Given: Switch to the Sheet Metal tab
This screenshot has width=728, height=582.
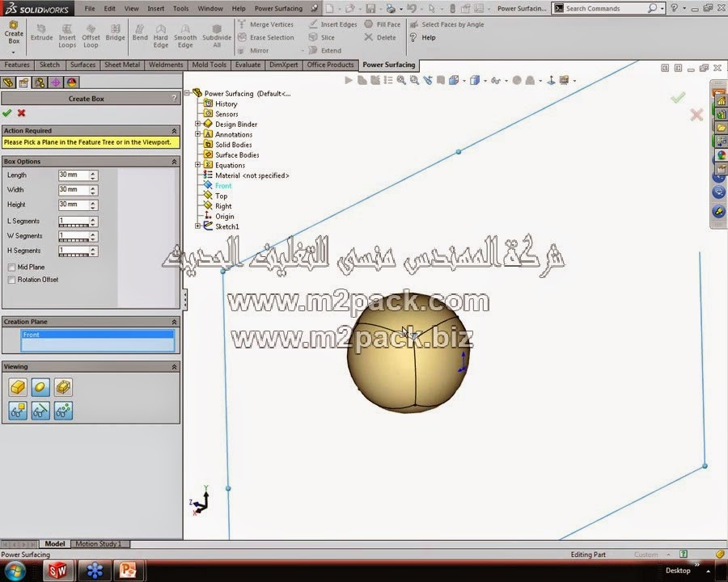Looking at the screenshot, I should point(122,65).
